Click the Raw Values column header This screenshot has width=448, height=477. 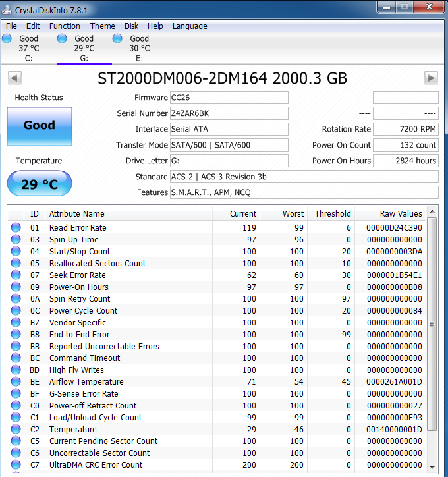(391, 214)
